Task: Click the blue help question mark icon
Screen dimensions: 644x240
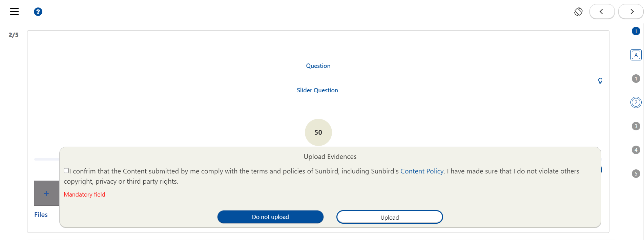Action: [38, 12]
